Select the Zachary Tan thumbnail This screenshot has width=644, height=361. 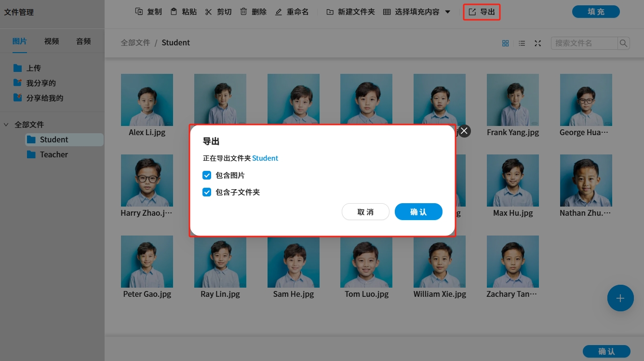click(x=513, y=262)
